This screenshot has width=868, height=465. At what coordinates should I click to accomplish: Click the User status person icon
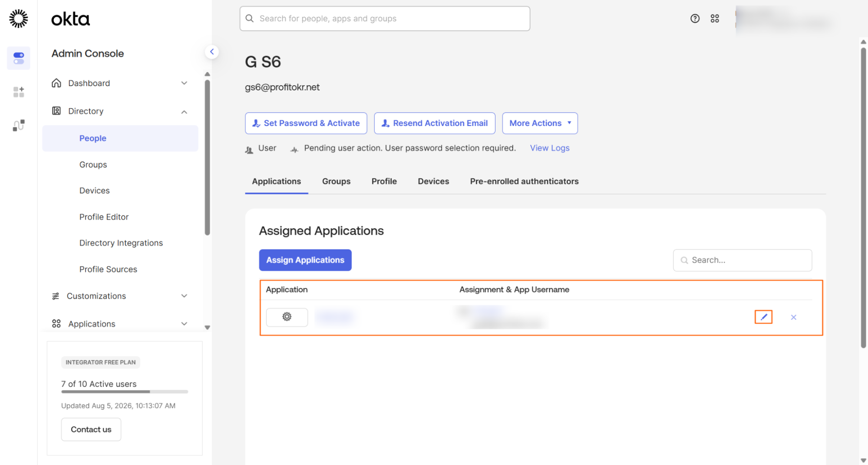249,150
